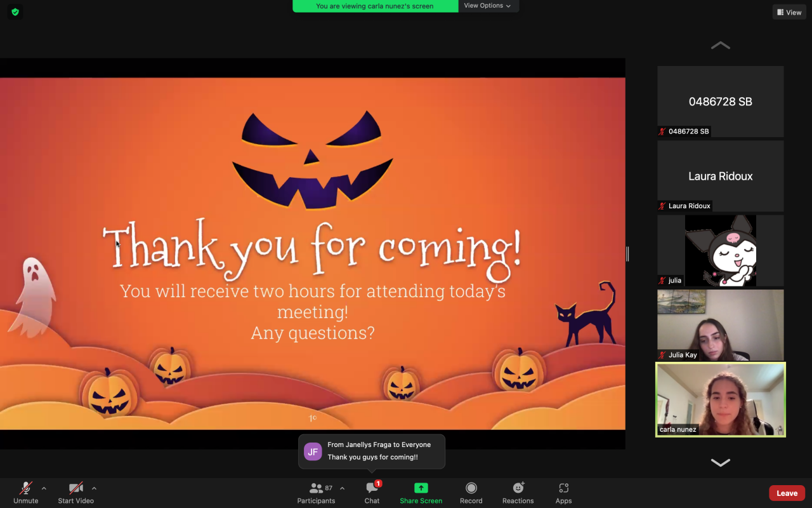This screenshot has height=508, width=812.
Task: Click the unread badge on the Chat icon
Action: [378, 484]
